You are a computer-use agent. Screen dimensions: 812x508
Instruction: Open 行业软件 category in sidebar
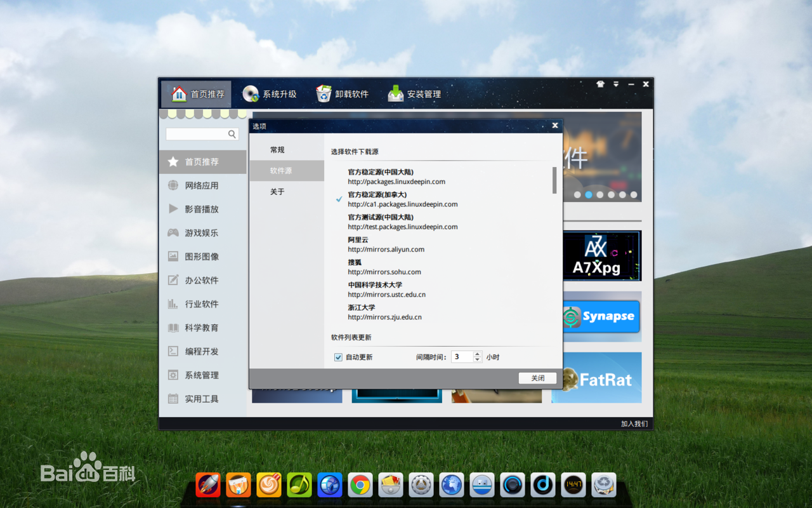pos(202,304)
